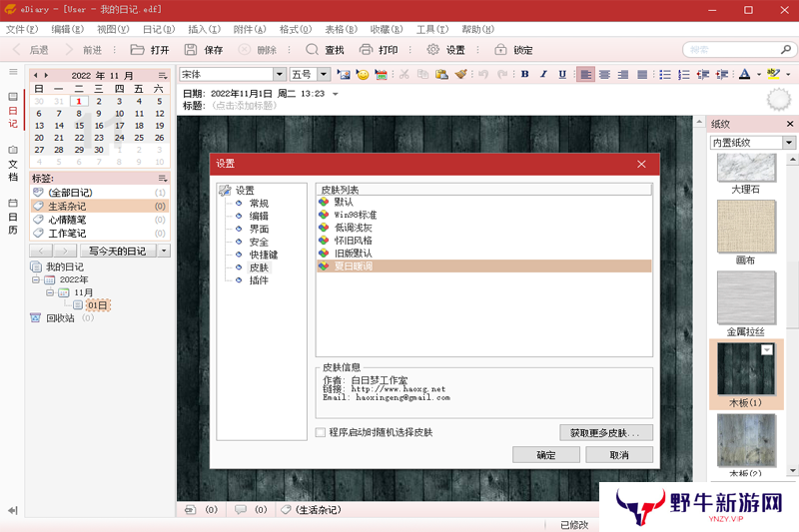Confirm settings with 确定 button
799x532 pixels.
(545, 455)
